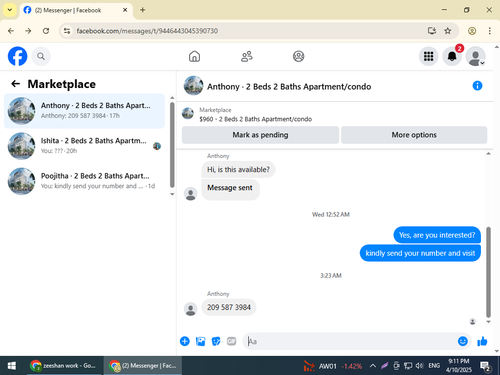500x375 pixels.
Task: Open Anthony conversation in the list
Action: tap(84, 111)
